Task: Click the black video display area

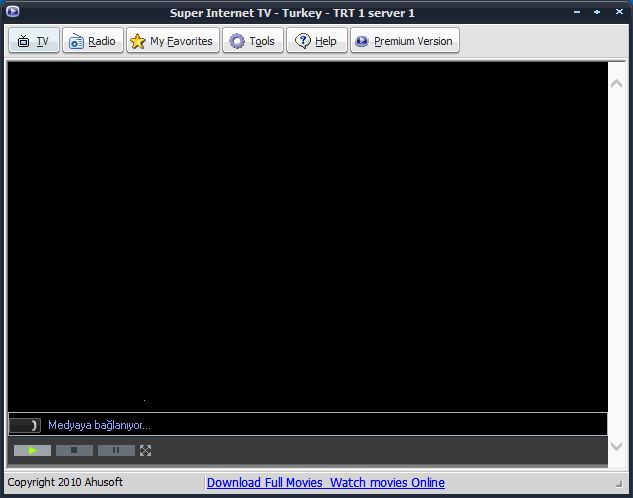Action: pyautogui.click(x=308, y=237)
